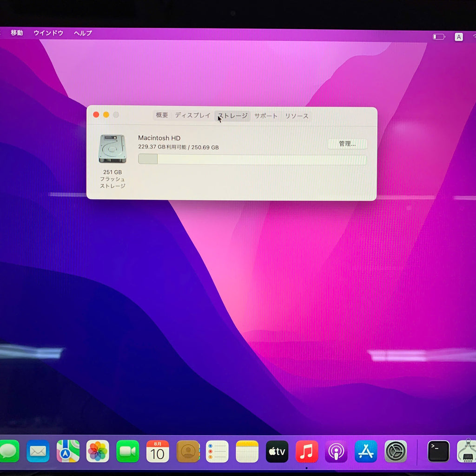Minimize the window with yellow button
This screenshot has height=476, width=476.
click(106, 114)
